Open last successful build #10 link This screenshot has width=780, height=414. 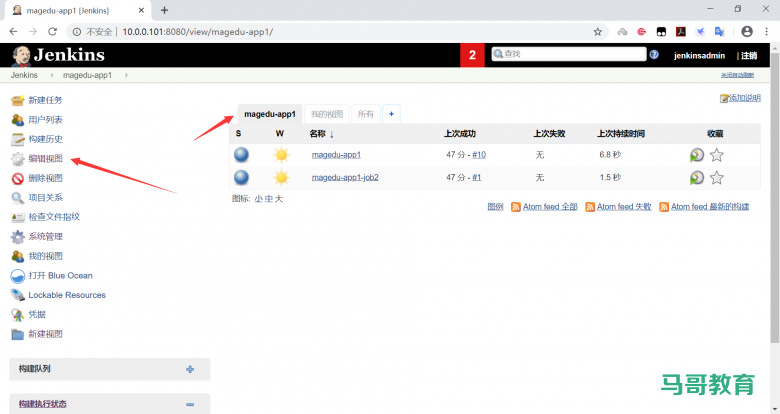[479, 155]
